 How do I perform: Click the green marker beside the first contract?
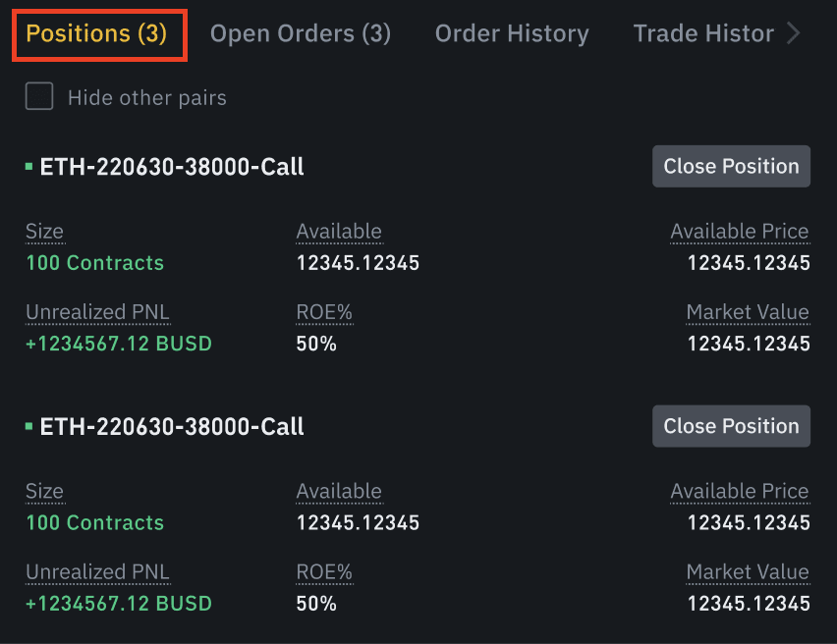(29, 167)
